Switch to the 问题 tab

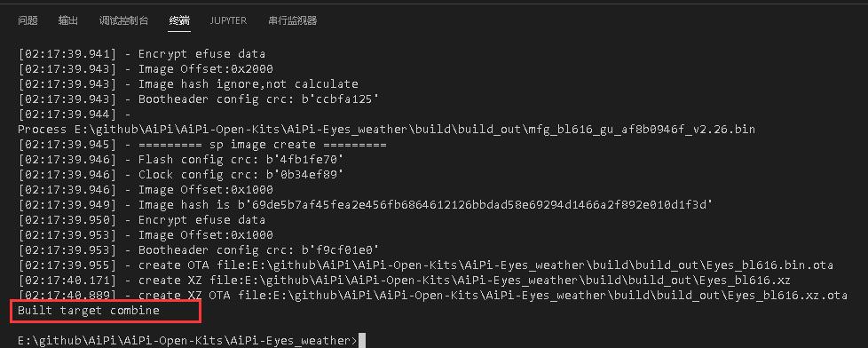[x=28, y=20]
